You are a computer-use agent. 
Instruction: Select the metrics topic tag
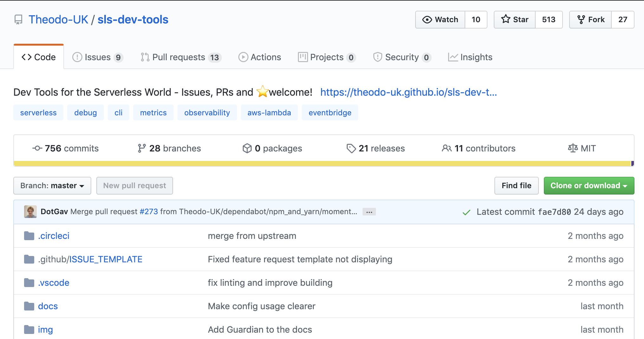click(x=153, y=112)
